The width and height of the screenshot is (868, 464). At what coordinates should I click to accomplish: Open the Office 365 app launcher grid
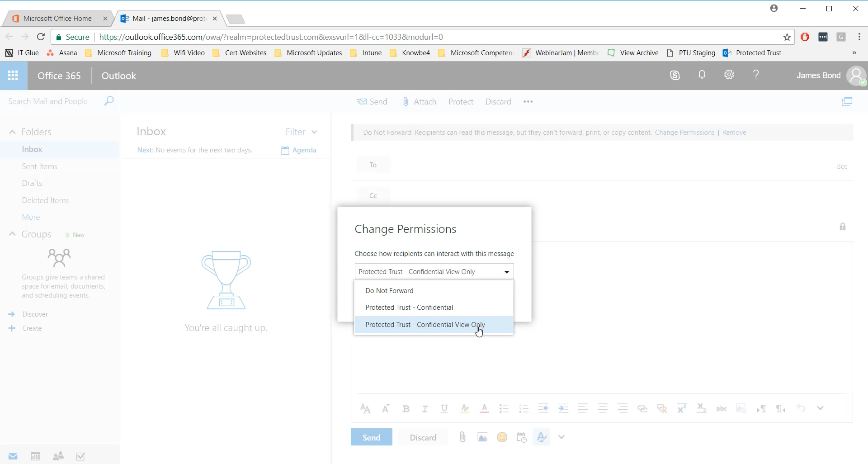click(x=13, y=76)
